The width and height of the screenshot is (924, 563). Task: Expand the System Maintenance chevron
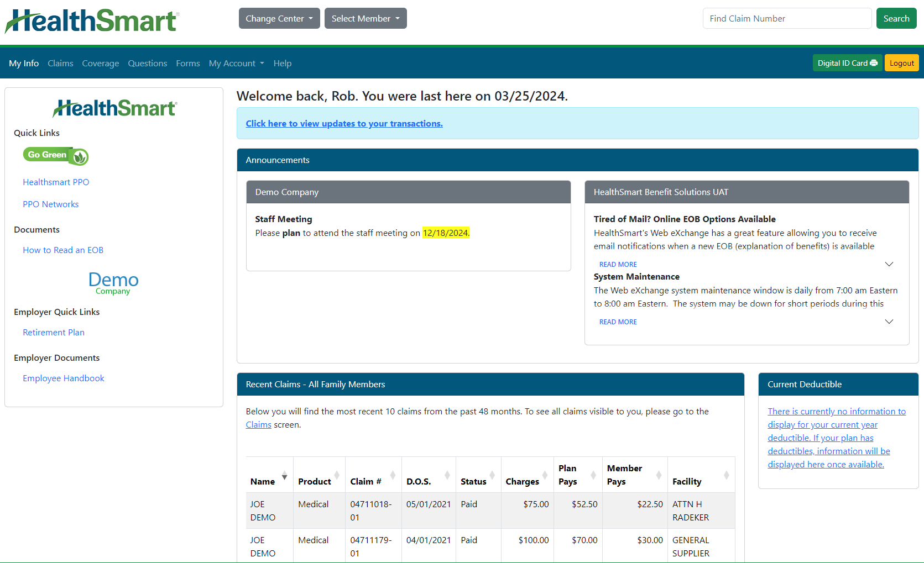coord(889,322)
